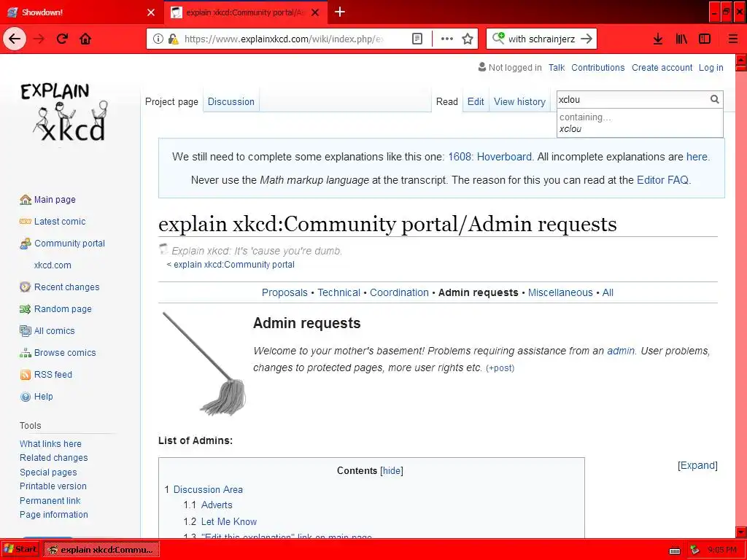Viewport: 747px width, 560px height.
Task: Open the Discussion tab
Action: click(231, 101)
